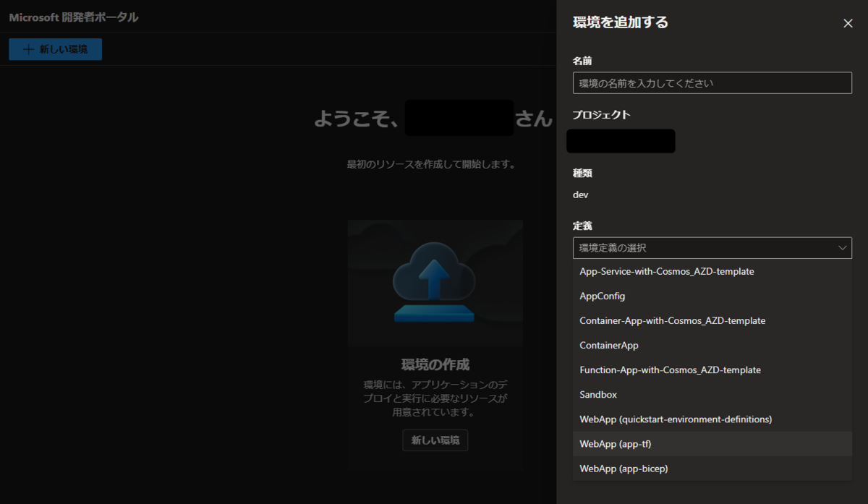Select Function-App-with-Cosmos_AZD-template
The image size is (868, 504).
[x=712, y=370]
